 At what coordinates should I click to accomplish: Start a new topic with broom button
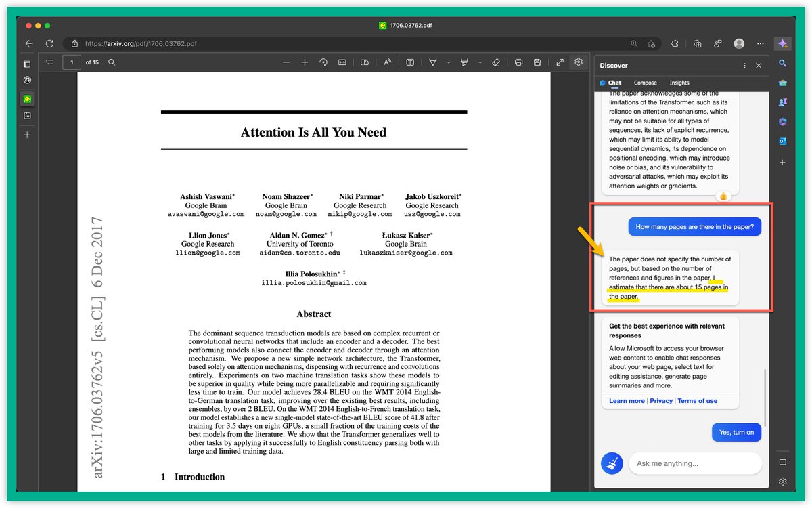click(612, 463)
